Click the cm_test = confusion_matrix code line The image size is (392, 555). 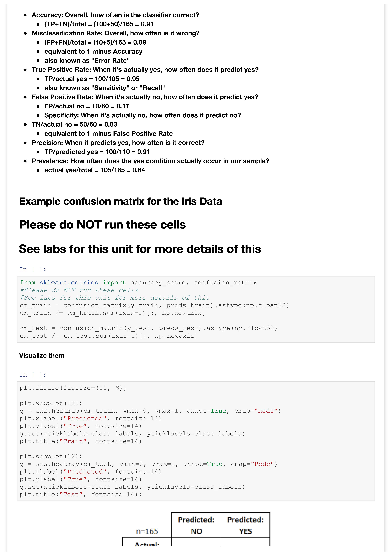(149, 328)
